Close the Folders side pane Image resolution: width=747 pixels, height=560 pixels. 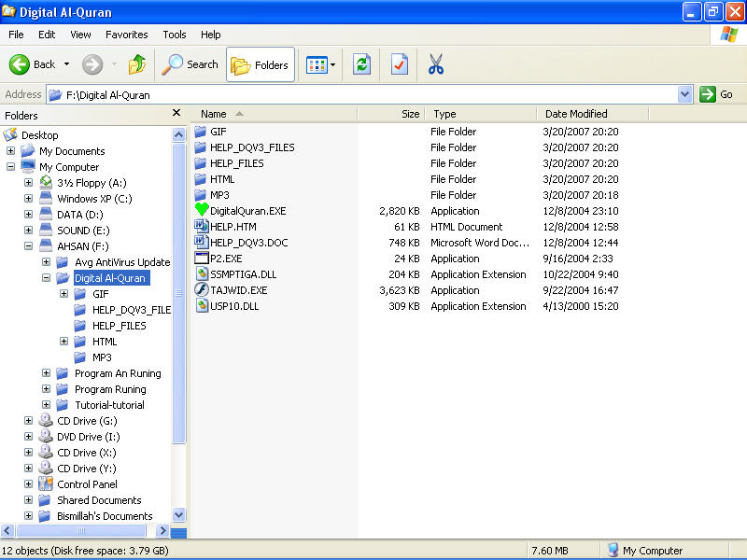[176, 113]
